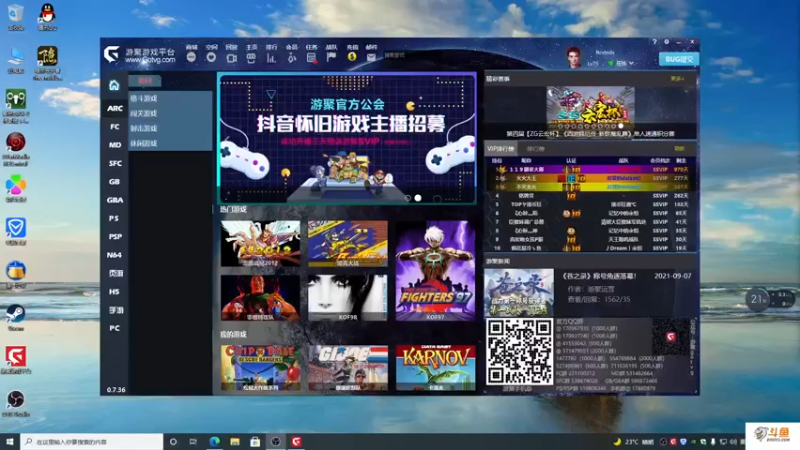Click the user avatar picture
The width and height of the screenshot is (800, 450).
tap(574, 58)
